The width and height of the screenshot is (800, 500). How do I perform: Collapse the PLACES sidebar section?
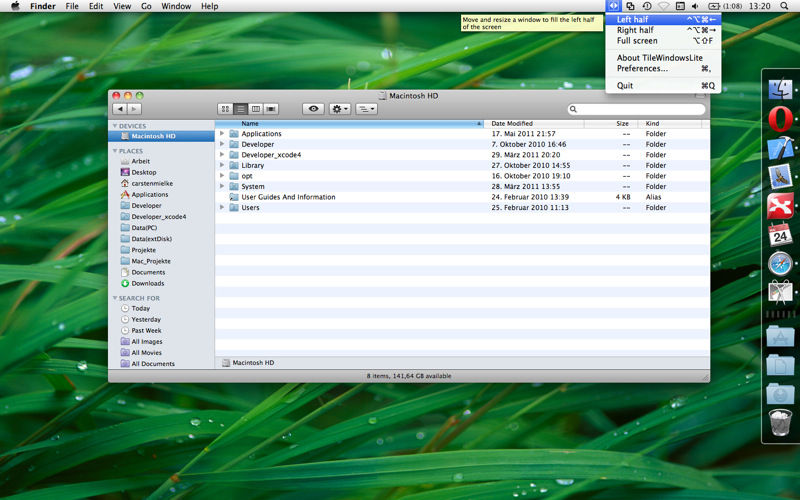115,151
